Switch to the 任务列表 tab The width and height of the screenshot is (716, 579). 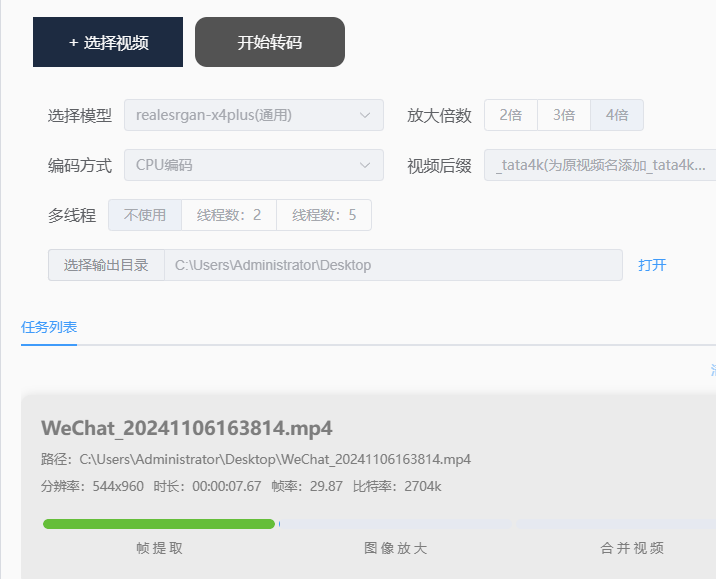tap(49, 327)
